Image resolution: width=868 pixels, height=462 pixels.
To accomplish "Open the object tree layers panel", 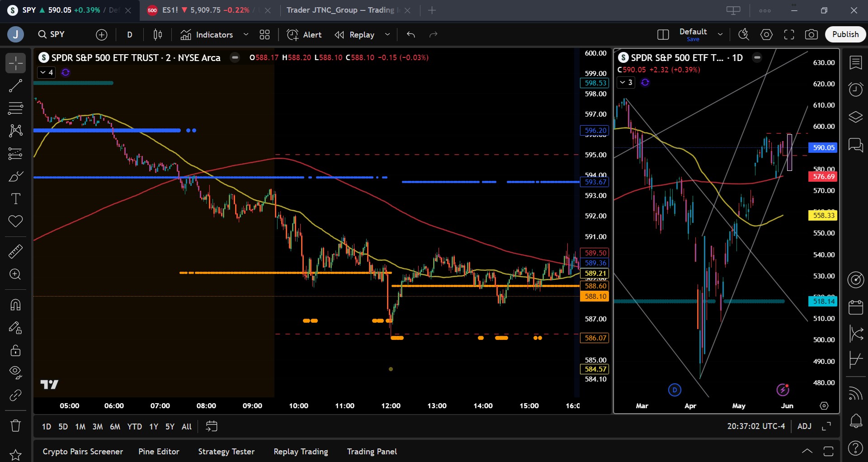I will (855, 118).
